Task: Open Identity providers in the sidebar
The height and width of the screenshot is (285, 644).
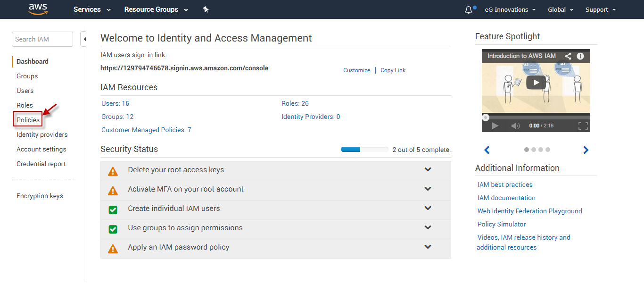Action: [x=42, y=134]
